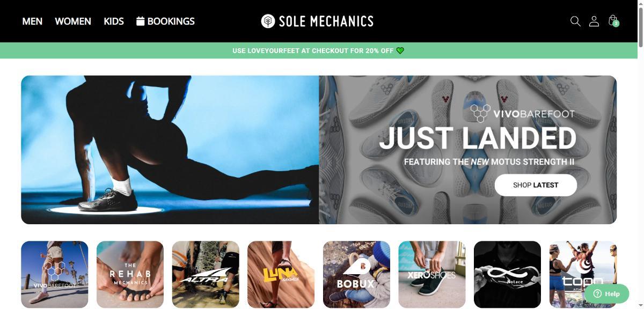Click the LOVEYOURFEET promo banner text
Viewport: 644px width, 309px height.
(x=313, y=51)
